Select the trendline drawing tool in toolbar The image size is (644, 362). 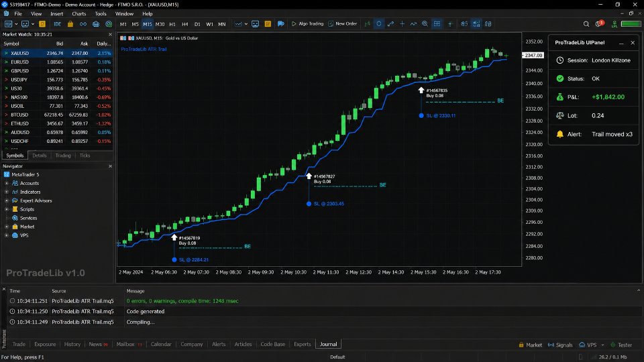pos(390,24)
